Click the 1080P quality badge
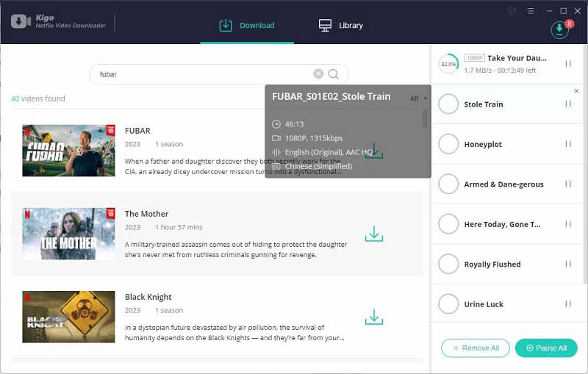The height and width of the screenshot is (374, 588). [474, 58]
